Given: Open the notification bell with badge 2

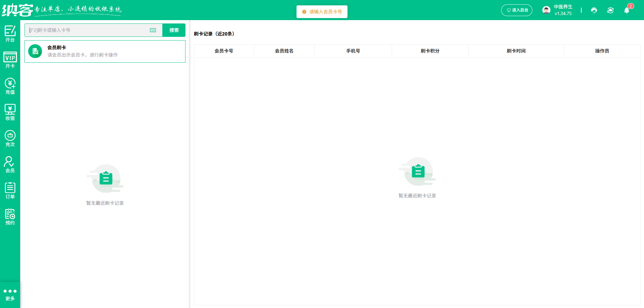Looking at the screenshot, I should click(627, 10).
